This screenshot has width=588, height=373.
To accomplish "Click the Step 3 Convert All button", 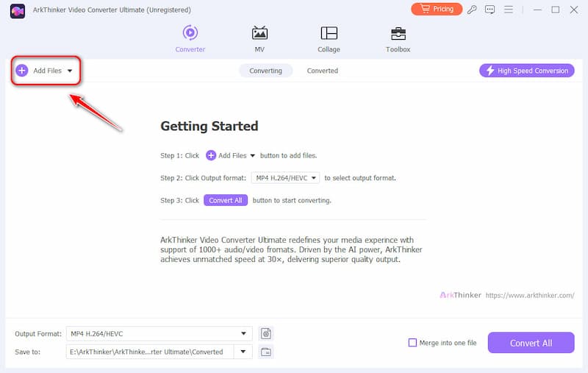I will click(226, 200).
